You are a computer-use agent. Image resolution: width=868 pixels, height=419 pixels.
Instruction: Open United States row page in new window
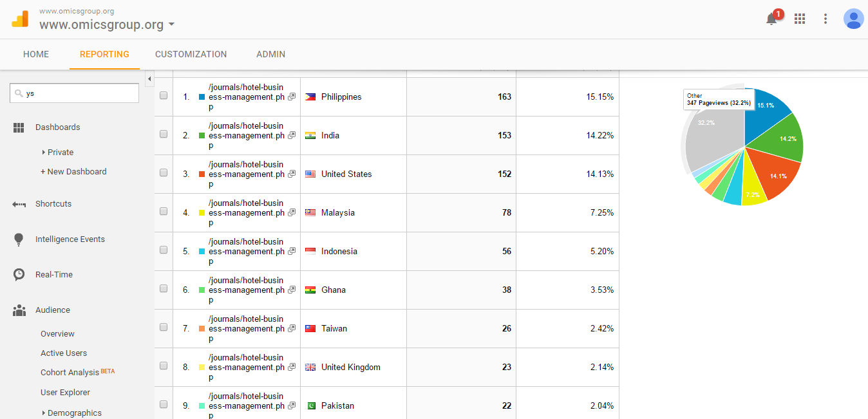[x=292, y=174]
